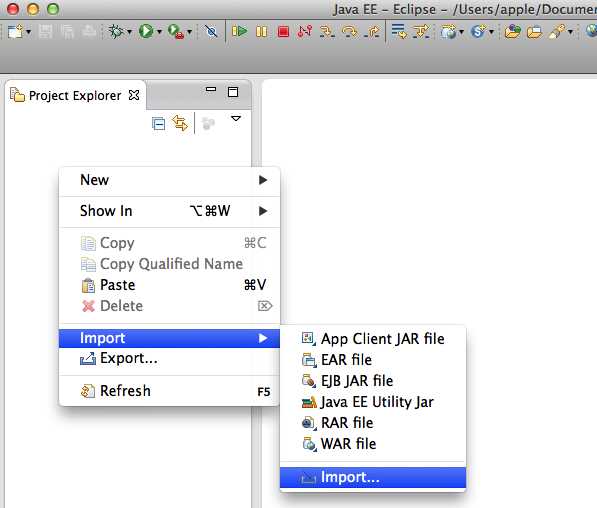Screen dimensions: 597x508
Task: Click the red Terminate stop icon
Action: click(x=283, y=31)
